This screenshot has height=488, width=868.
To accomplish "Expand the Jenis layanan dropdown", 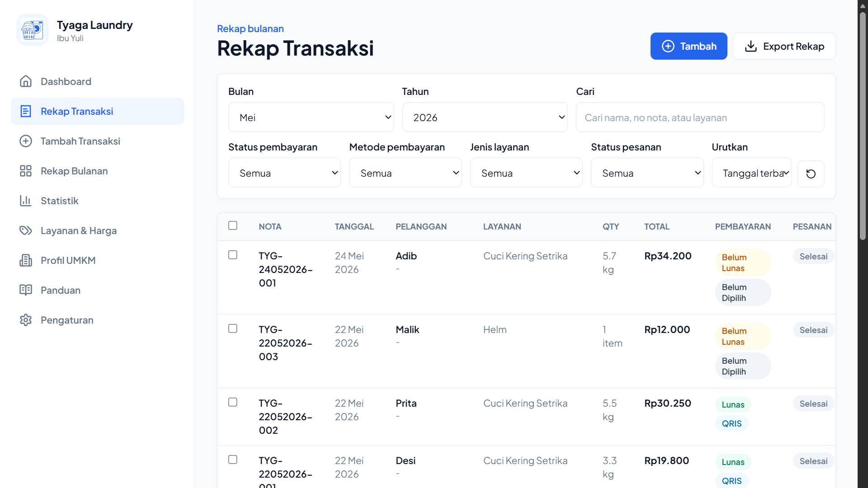I will pos(526,173).
